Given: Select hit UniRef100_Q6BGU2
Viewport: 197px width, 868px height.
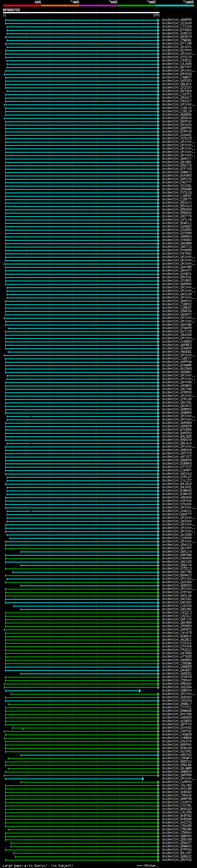Looking at the screenshot, I should coord(177,856).
